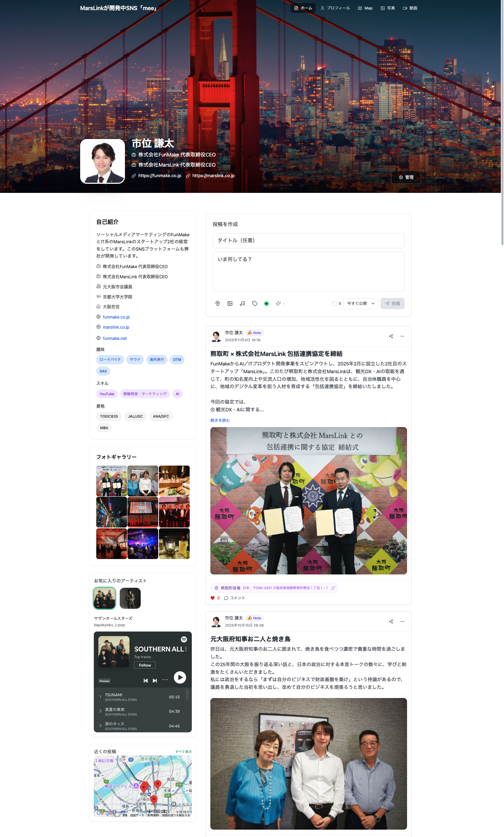Open the 写真 tab
504x837 pixels.
[388, 8]
